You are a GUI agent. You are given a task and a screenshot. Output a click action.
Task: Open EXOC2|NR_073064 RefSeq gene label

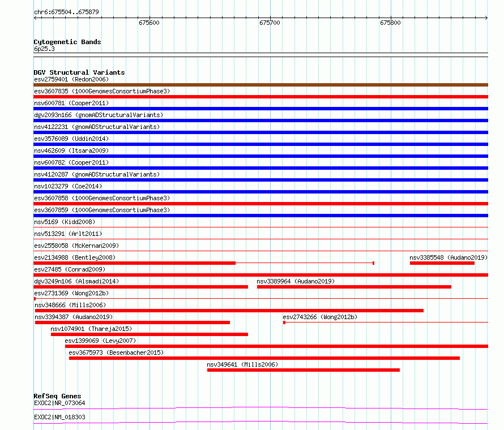pyautogui.click(x=59, y=403)
